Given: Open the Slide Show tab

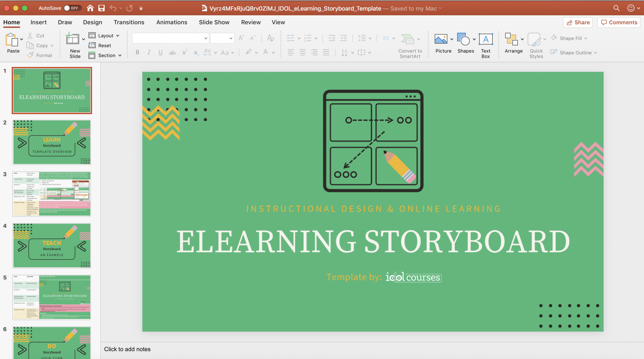Looking at the screenshot, I should click(x=214, y=22).
